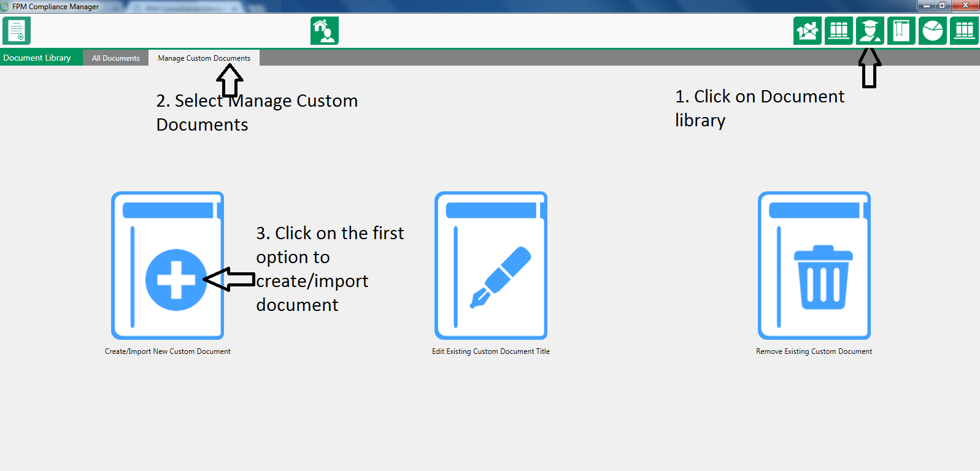Minimize the FPM Compliance Manager window

(927, 6)
